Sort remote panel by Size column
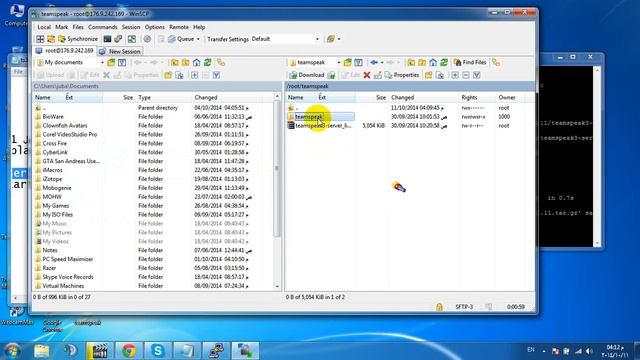Screen dimensions: 640x360 pos(380,98)
